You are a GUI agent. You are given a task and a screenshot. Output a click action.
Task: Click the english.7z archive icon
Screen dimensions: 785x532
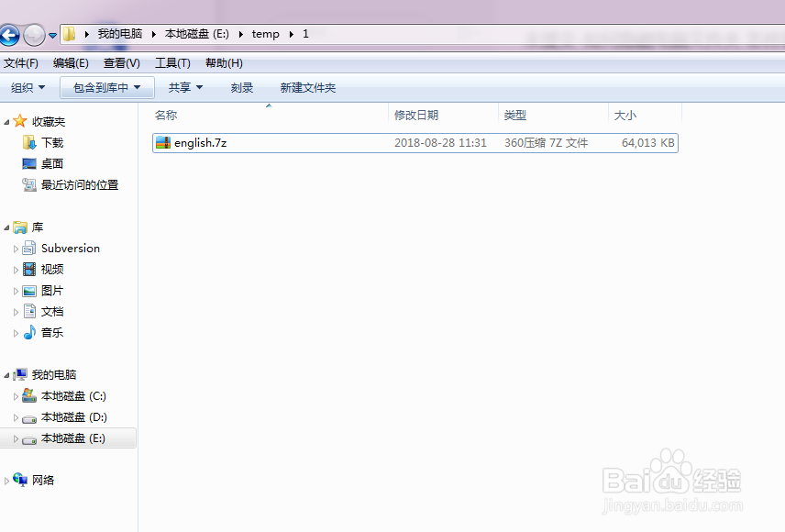163,143
